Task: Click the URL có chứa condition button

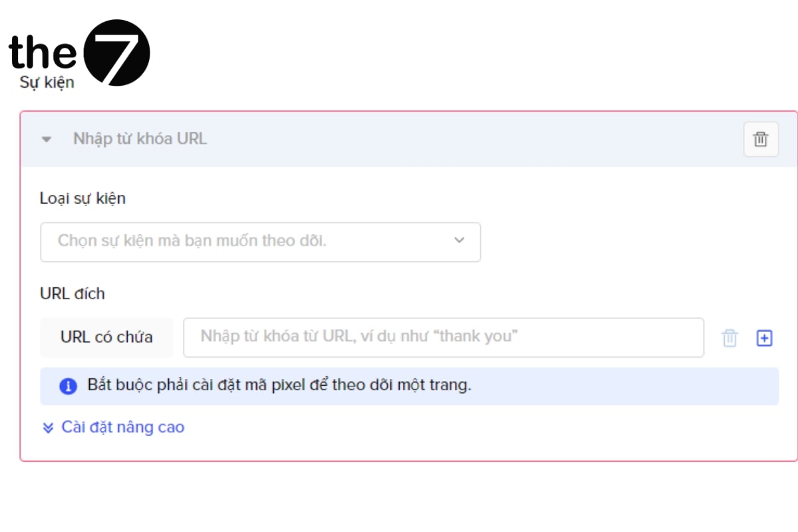Action: pyautogui.click(x=106, y=337)
